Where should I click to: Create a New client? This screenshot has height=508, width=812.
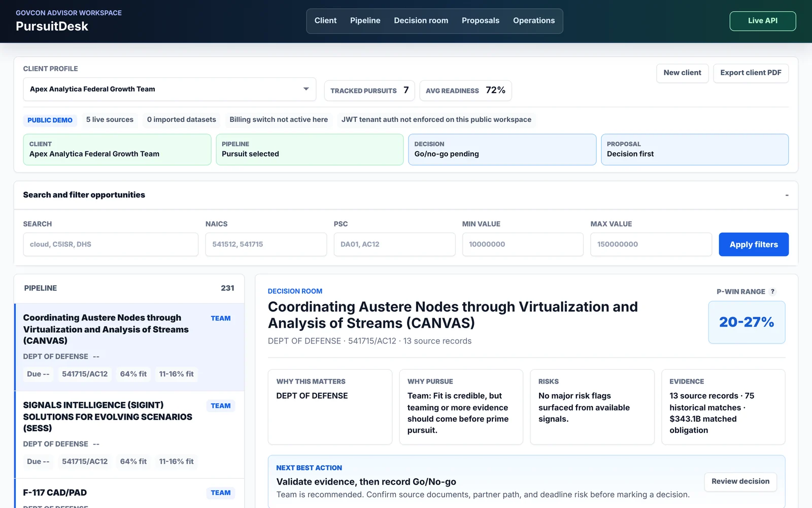click(682, 73)
